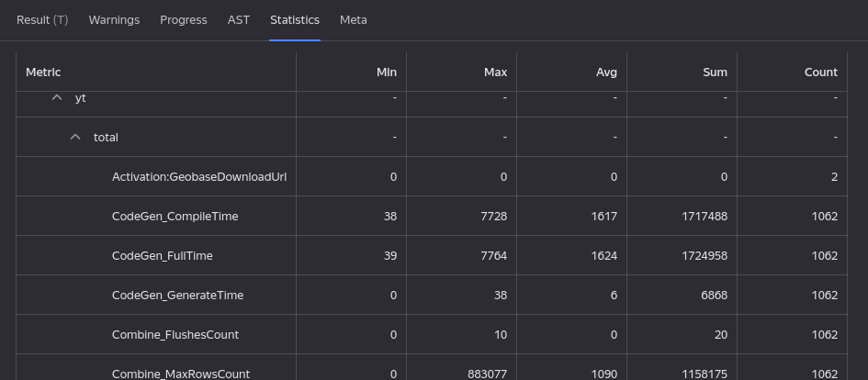
Task: Collapse the total group chevron
Action: (75, 138)
